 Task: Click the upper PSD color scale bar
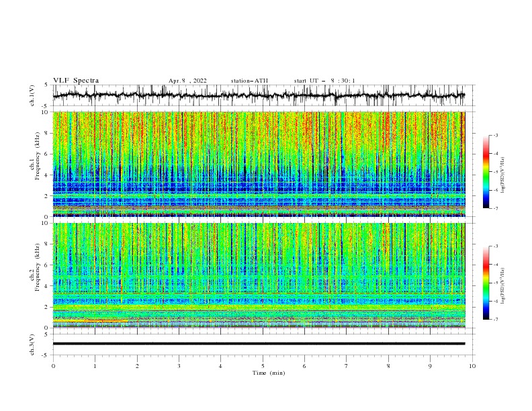tap(486, 171)
